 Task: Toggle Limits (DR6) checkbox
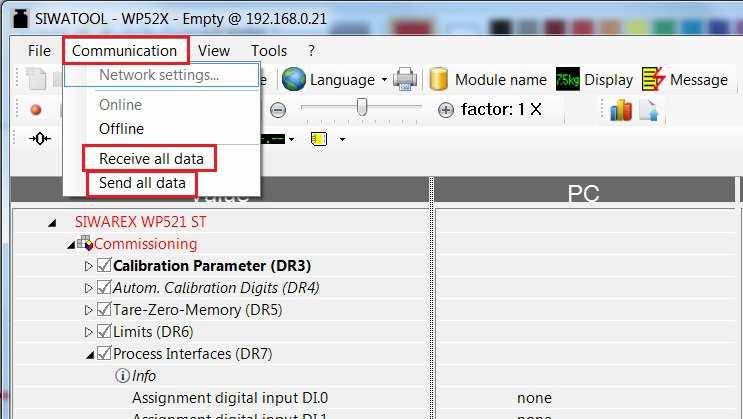click(x=104, y=330)
